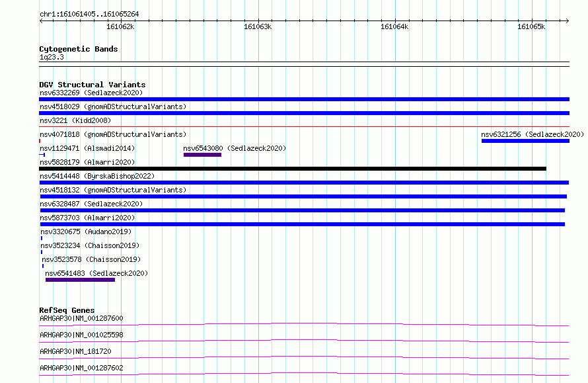This screenshot has width=588, height=383.
Task: Select the nsv5414448 blue variant bar
Action: (304, 183)
